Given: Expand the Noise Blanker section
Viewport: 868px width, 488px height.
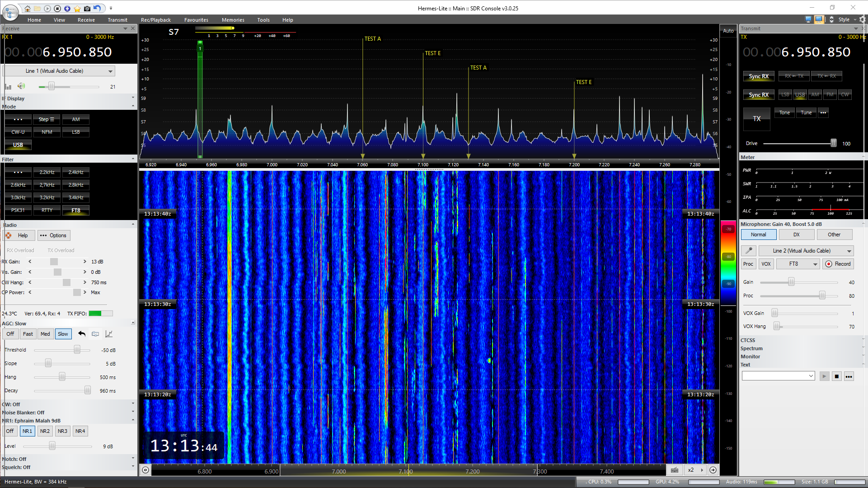Looking at the screenshot, I should [133, 412].
